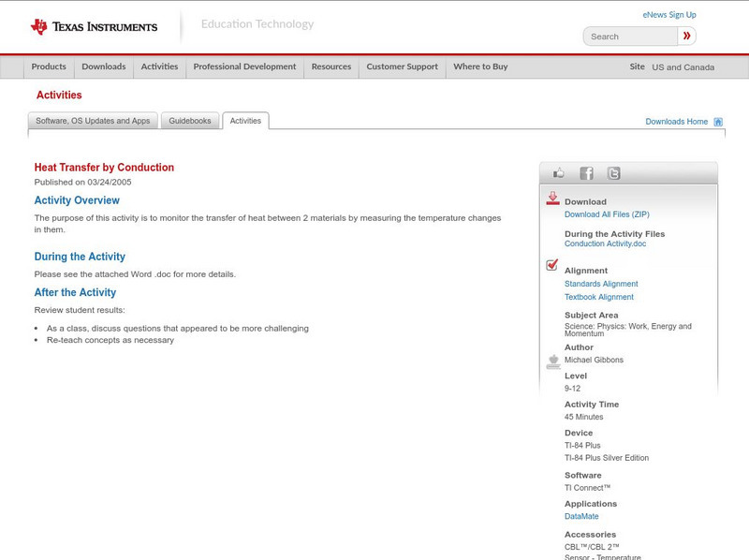Change site region from US and Canada
The image size is (749, 560).
pyautogui.click(x=683, y=67)
